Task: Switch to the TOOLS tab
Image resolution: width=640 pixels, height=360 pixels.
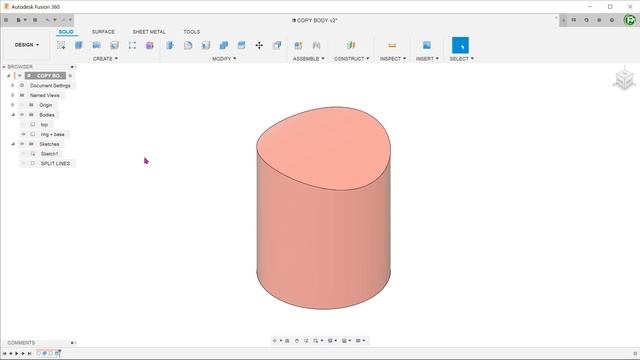Action: 191,32
